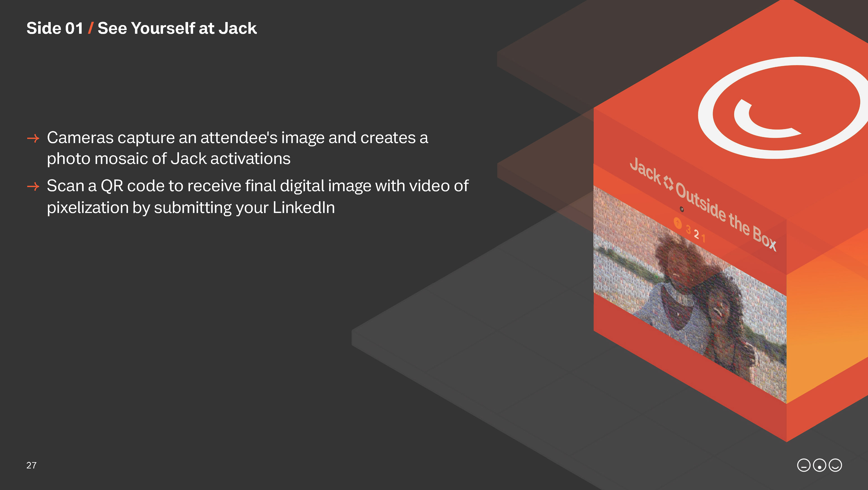868x490 pixels.
Task: Click the neutral face icon in the bottom logo
Action: click(x=804, y=465)
